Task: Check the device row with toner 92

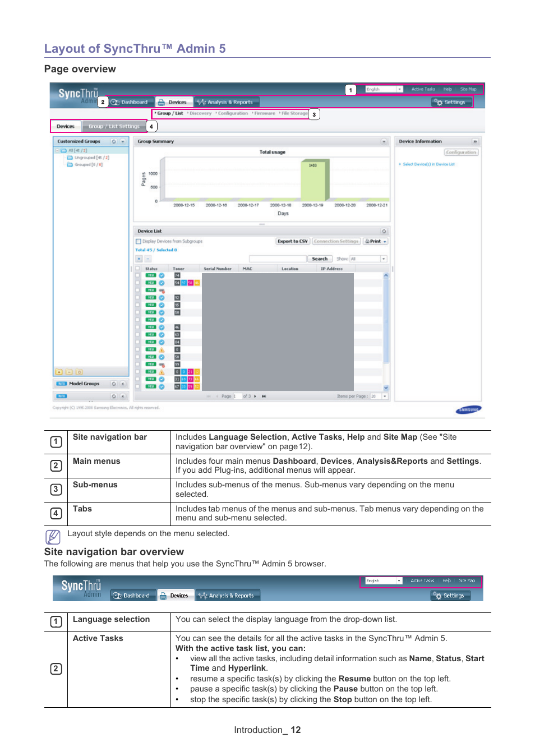Action: [x=138, y=298]
